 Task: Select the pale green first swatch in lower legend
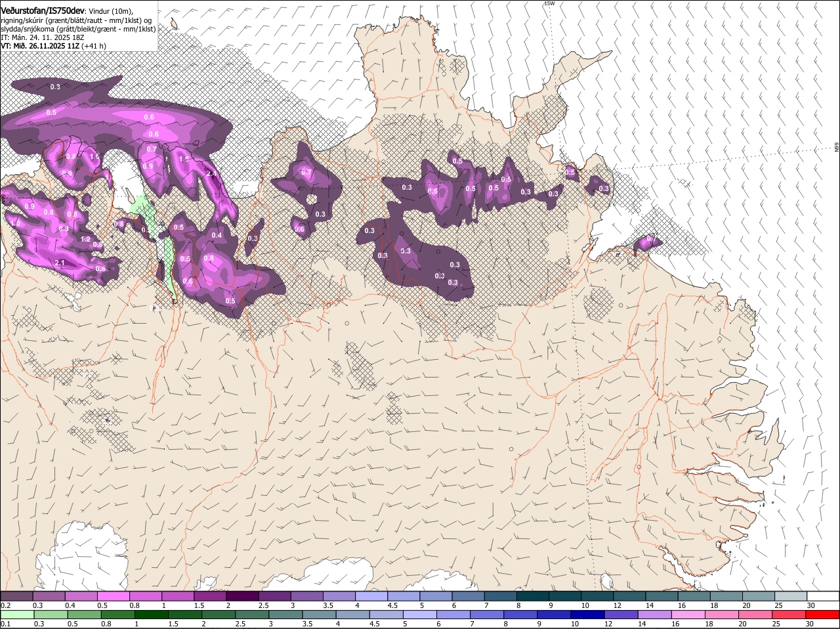17,615
